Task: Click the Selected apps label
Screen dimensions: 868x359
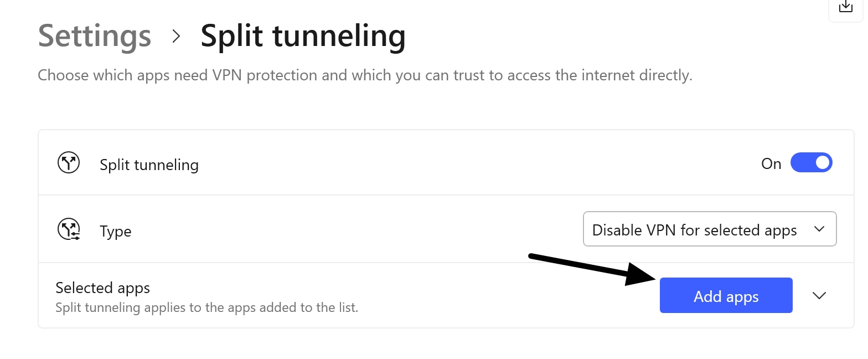Action: coord(102,288)
